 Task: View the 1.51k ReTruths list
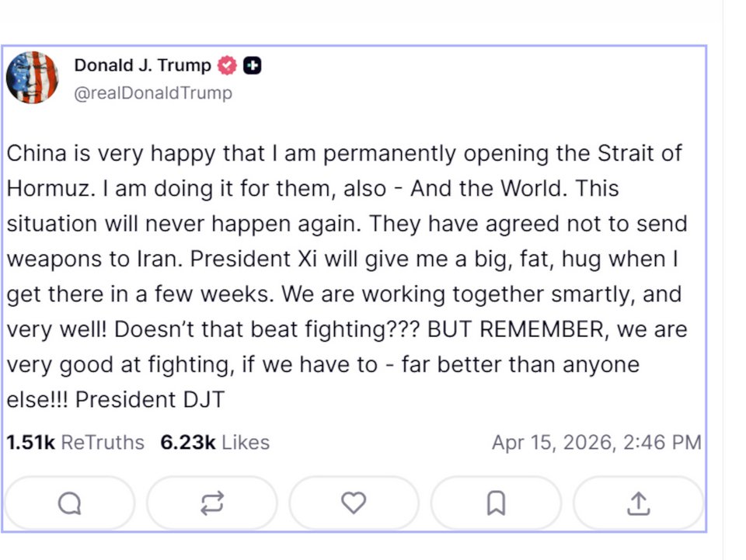(75, 443)
